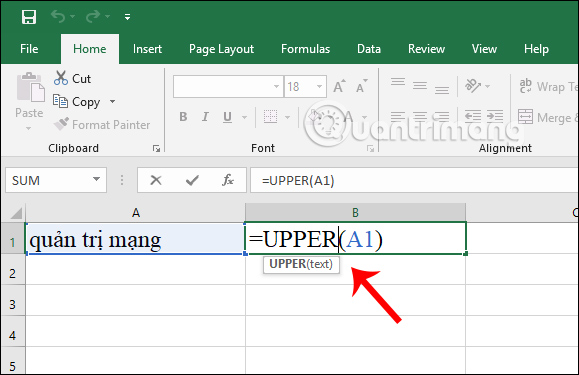Expand the Borders dropdown arrow
Screen dimensions: 579x375
[288, 117]
